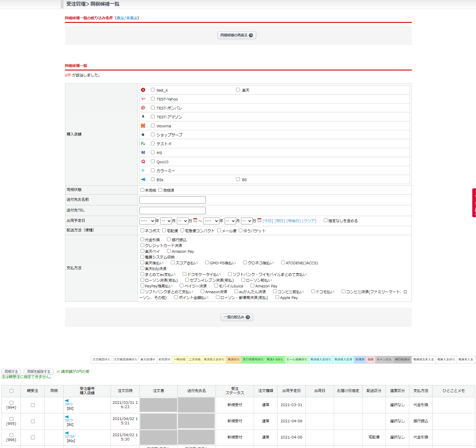Enable 指定なしを含める checkbox
Image resolution: width=476 pixels, height=448 pixels.
tap(325, 220)
